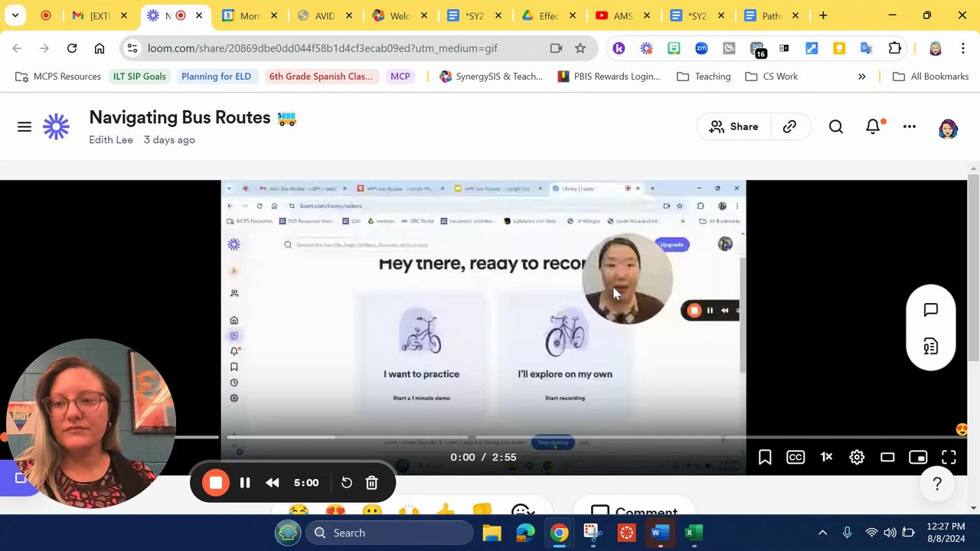Screen dimensions: 980x551
Task: Delete the recording using the trash icon
Action: pos(372,483)
